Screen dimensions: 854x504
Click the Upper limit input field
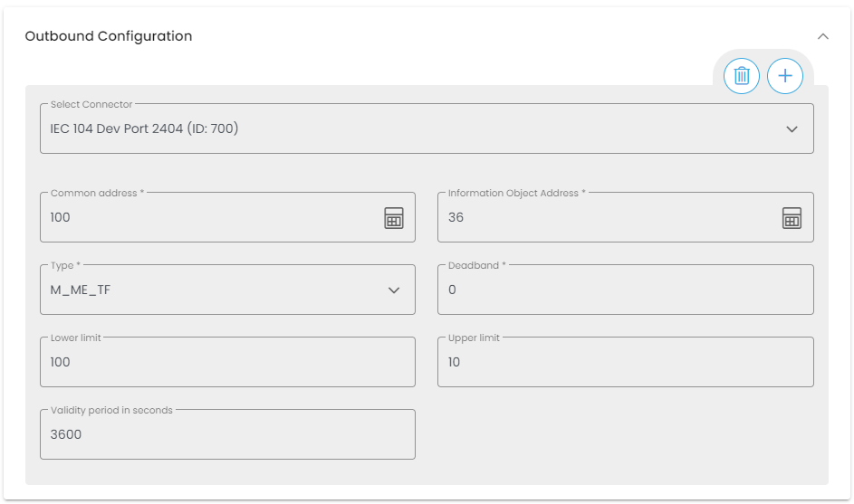[625, 363]
